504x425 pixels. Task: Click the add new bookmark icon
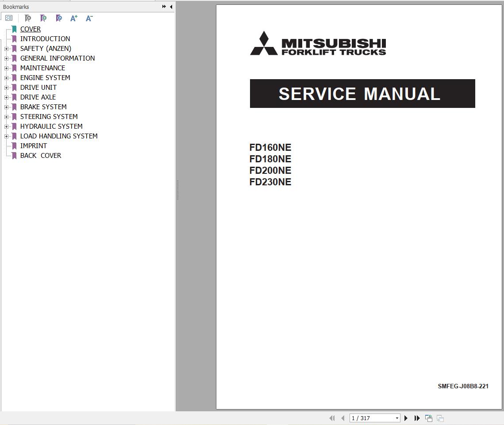pos(43,18)
